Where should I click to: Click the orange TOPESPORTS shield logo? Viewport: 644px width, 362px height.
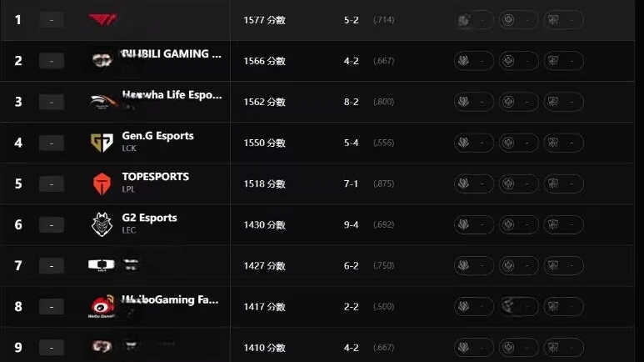(x=102, y=184)
